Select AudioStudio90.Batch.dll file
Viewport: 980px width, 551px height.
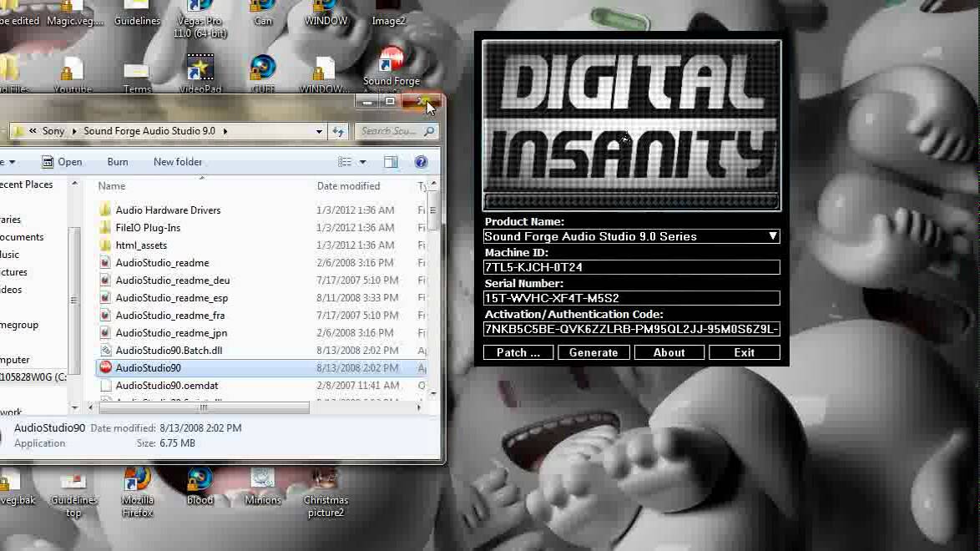coord(169,351)
